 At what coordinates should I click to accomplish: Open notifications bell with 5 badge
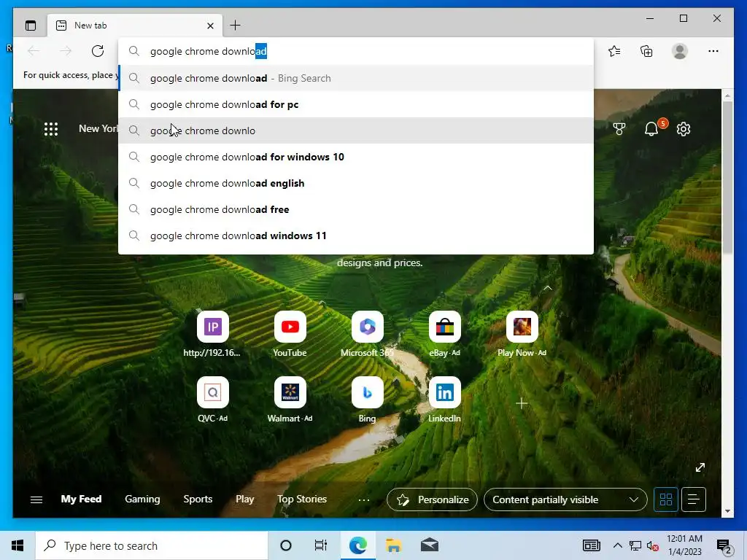tap(651, 128)
